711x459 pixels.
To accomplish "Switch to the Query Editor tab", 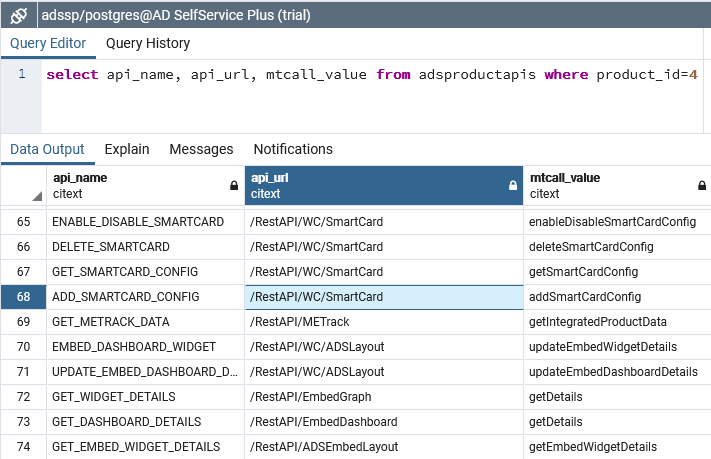I will coord(48,43).
